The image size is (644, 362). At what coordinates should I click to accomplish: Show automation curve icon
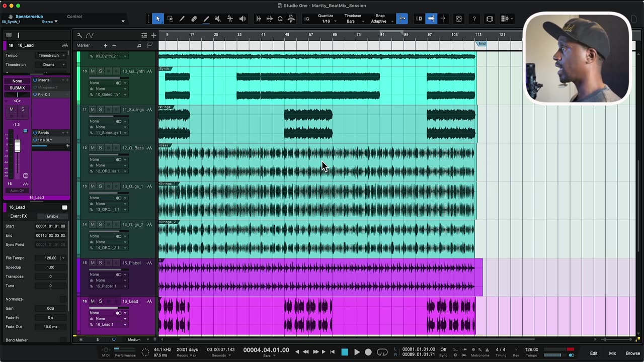tap(90, 35)
